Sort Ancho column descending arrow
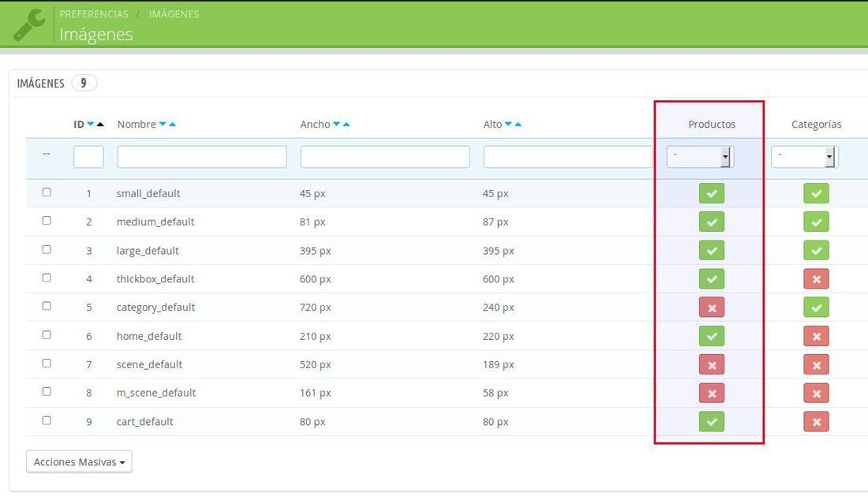 click(x=336, y=125)
